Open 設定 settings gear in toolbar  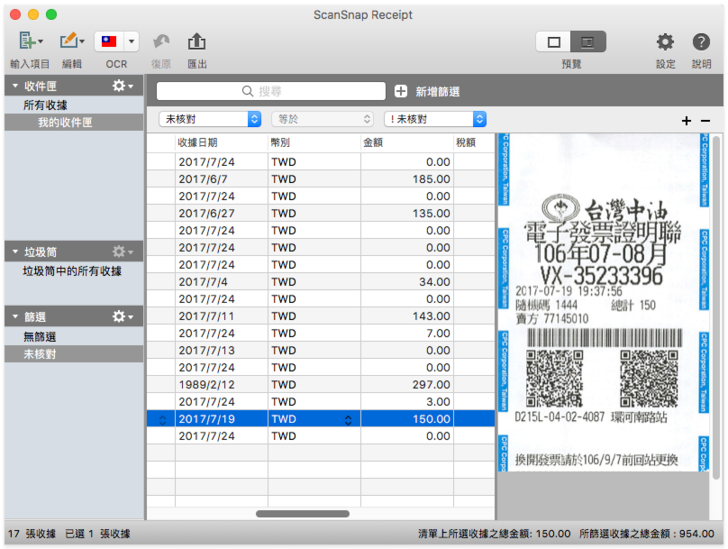tap(665, 42)
